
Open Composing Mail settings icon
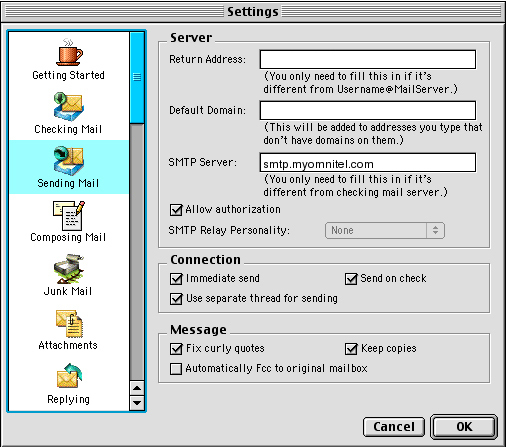point(69,215)
